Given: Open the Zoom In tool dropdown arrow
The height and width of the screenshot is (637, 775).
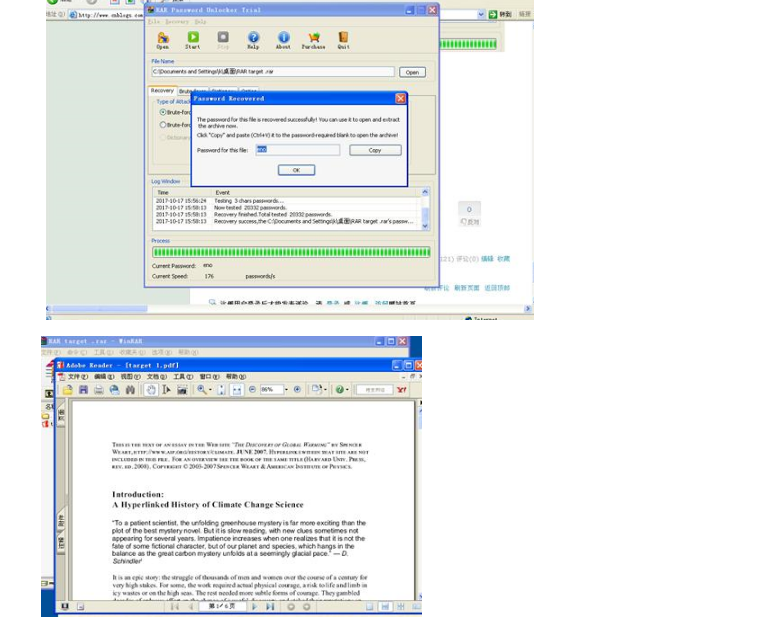Looking at the screenshot, I should tap(211, 389).
